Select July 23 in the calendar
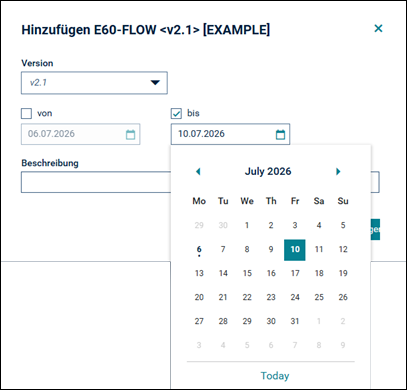The height and width of the screenshot is (390, 407). point(271,297)
